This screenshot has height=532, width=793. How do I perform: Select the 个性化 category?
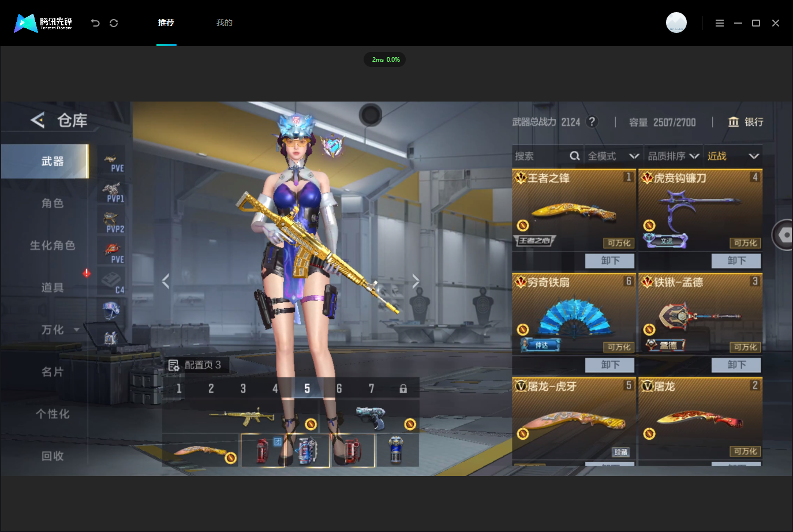[53, 414]
